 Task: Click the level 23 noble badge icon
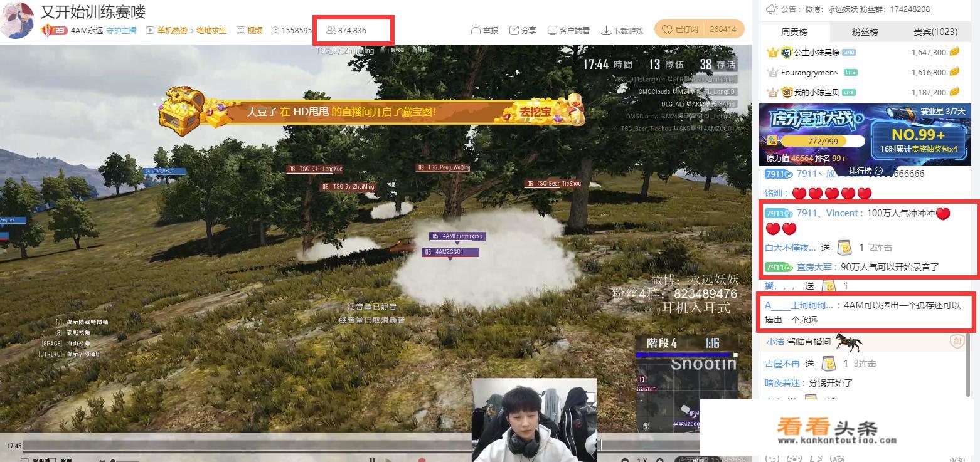click(54, 30)
